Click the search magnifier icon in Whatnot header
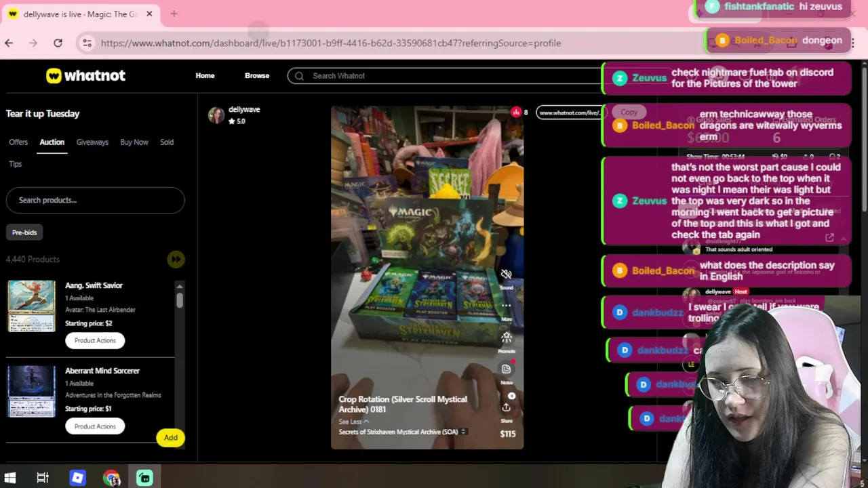Viewport: 868px width, 488px height. (x=299, y=76)
